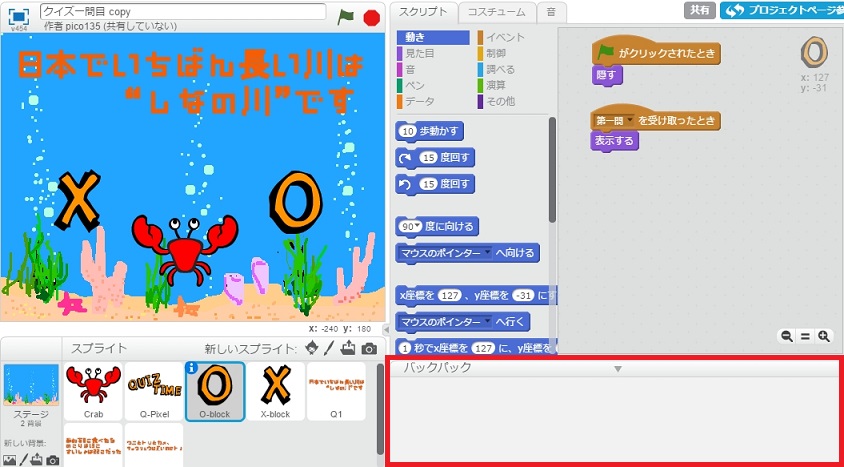
Task: Click the 表示する block in script
Action: coord(614,141)
